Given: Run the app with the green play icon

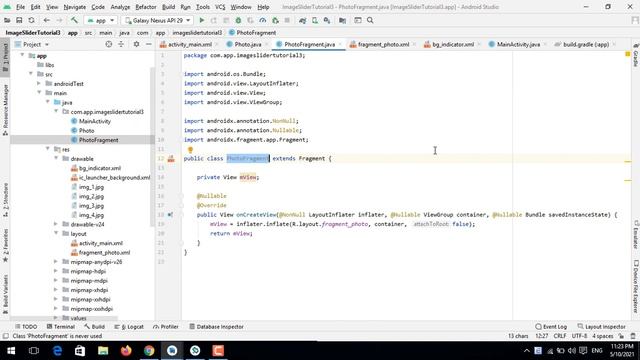Looking at the screenshot, I should (x=202, y=20).
